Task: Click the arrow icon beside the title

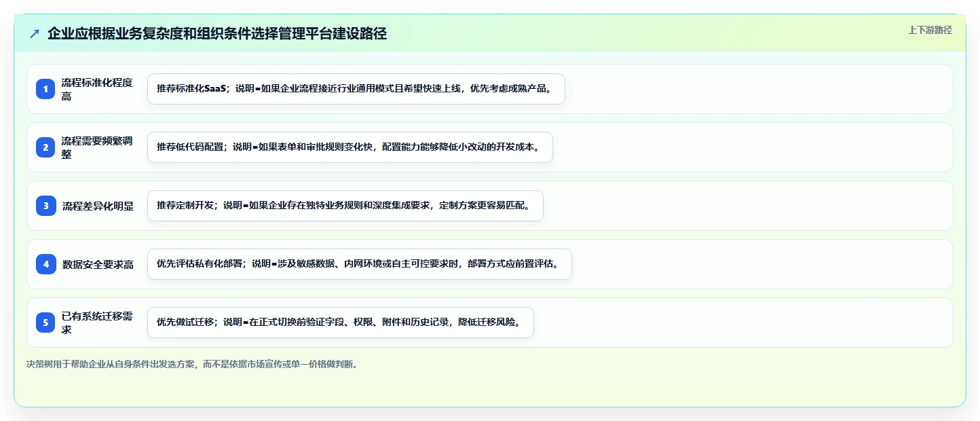Action: (35, 34)
